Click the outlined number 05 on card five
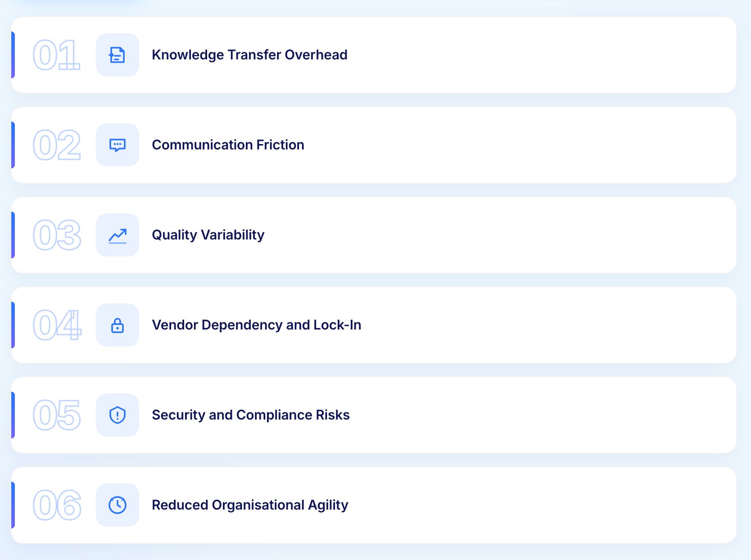This screenshot has height=560, width=751. 57,415
